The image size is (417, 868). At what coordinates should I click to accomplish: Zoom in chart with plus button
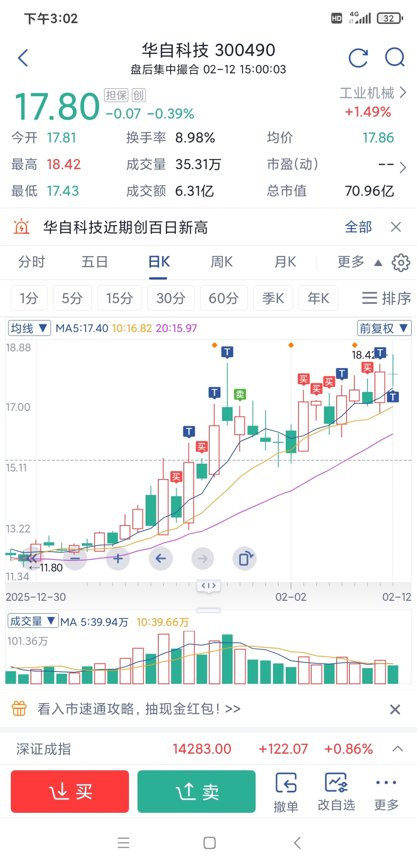point(118,558)
